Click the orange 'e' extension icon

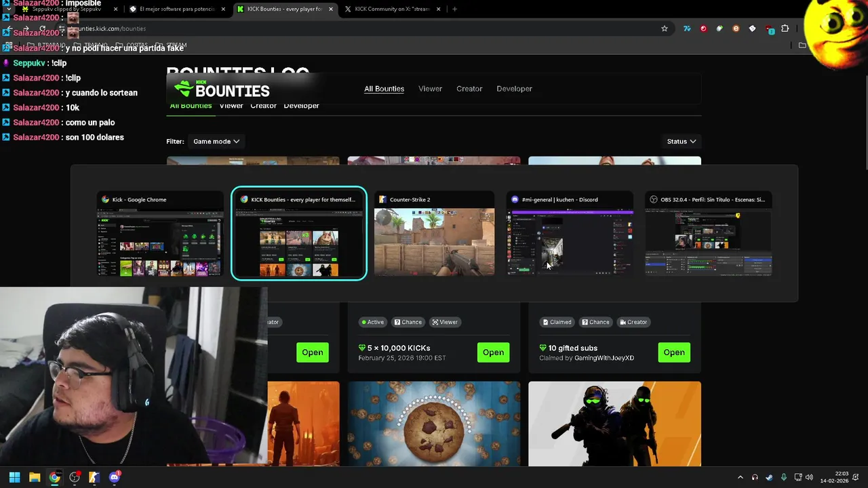[x=736, y=28]
